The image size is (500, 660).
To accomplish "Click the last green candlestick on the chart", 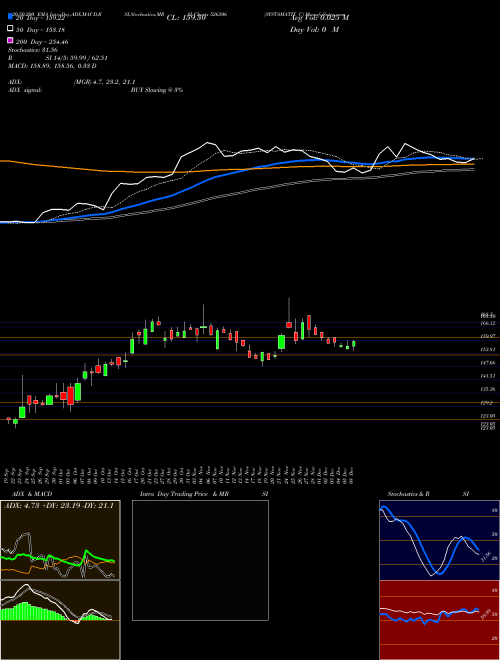I will [354, 345].
